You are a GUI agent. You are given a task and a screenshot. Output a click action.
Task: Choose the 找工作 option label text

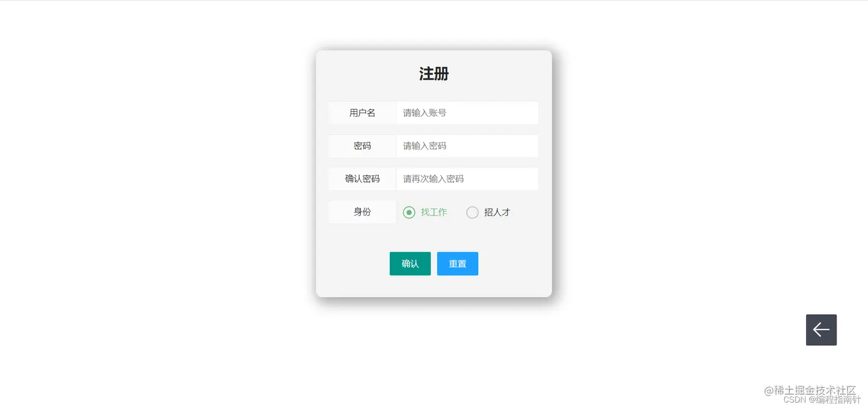pyautogui.click(x=434, y=212)
